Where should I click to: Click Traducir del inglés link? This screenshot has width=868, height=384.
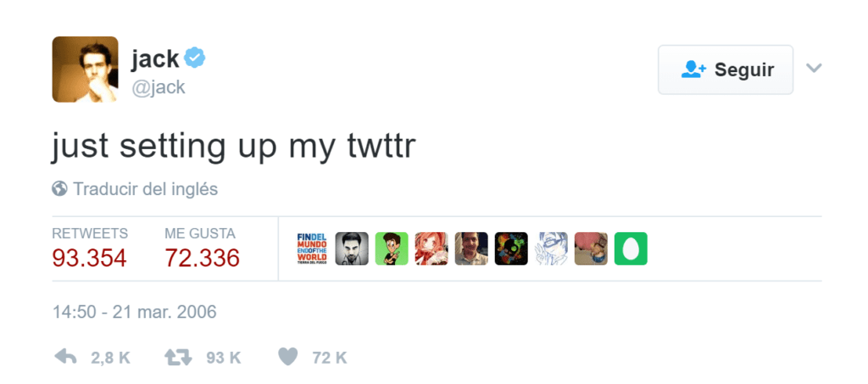click(x=145, y=189)
